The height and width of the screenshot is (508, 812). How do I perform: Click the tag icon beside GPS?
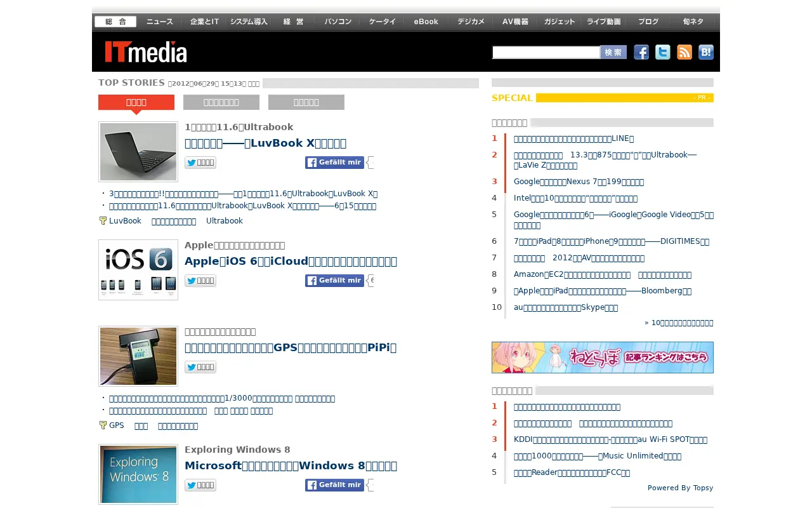103,425
